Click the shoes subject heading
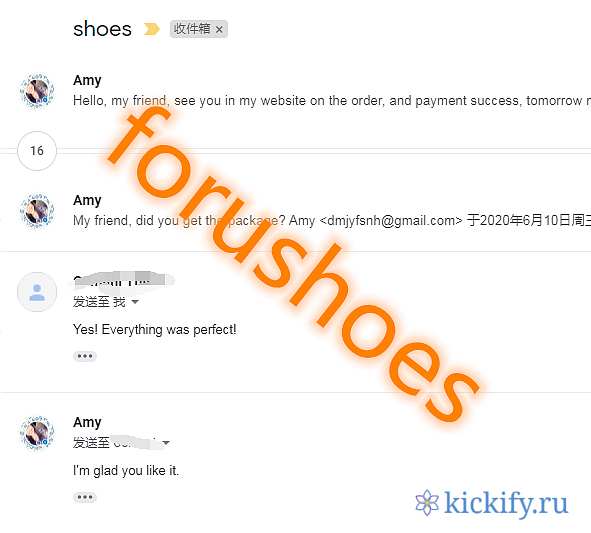Screen dimensions: 591x533 tap(102, 29)
